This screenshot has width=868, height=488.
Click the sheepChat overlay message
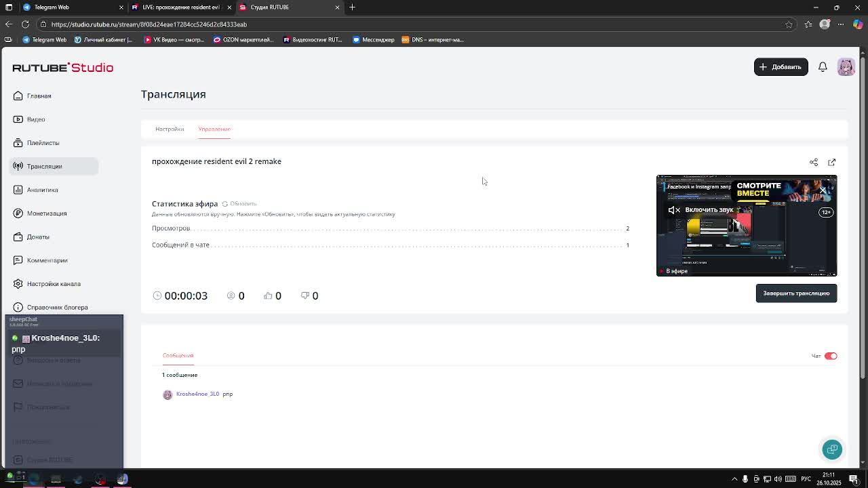point(64,343)
